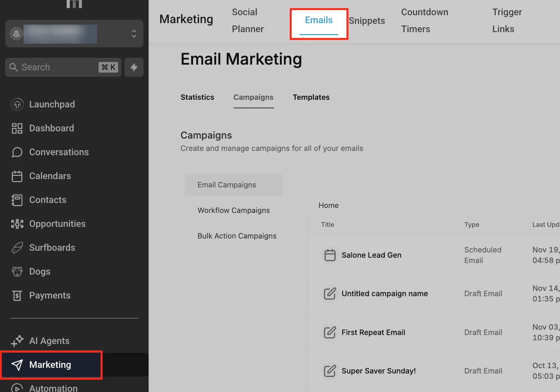Viewport: 560px width, 392px height.
Task: Select Workflow Campaigns in the side list
Action: [x=233, y=210]
